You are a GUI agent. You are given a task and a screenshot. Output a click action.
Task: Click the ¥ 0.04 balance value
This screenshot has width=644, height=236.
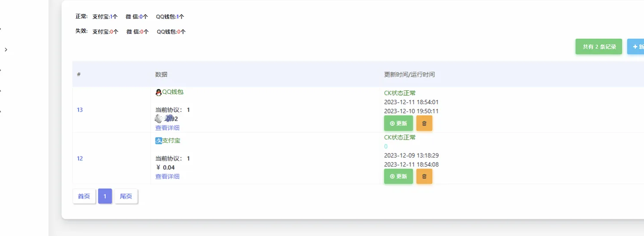tap(166, 168)
